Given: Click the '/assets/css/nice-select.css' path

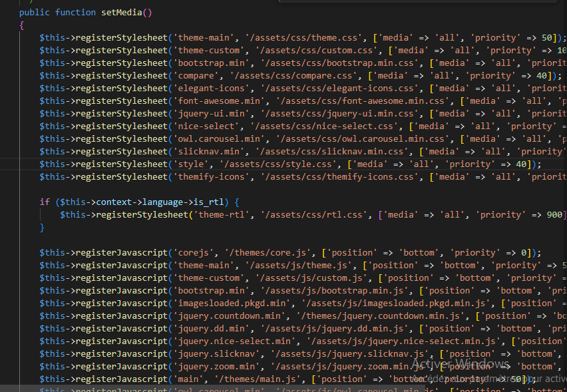Looking at the screenshot, I should point(324,126).
